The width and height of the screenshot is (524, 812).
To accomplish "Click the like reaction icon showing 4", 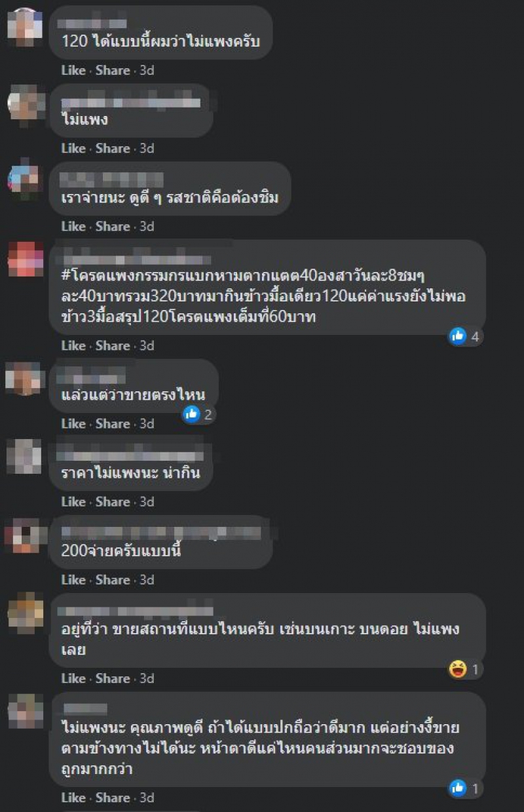I will pos(458,336).
